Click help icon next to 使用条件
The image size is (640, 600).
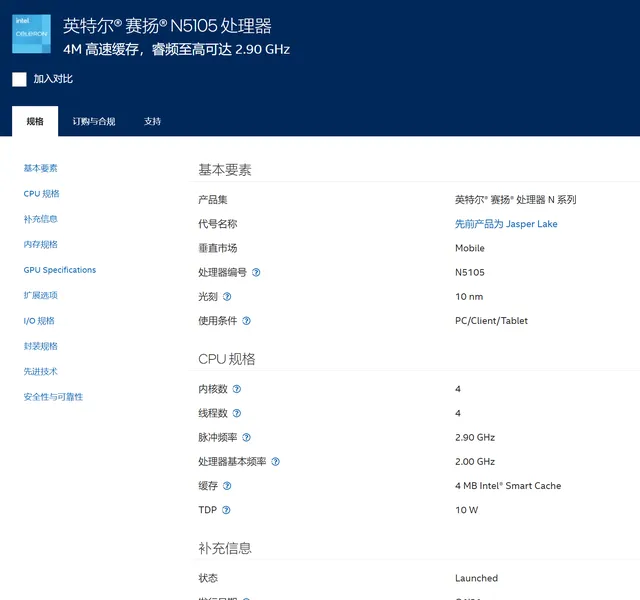point(246,321)
